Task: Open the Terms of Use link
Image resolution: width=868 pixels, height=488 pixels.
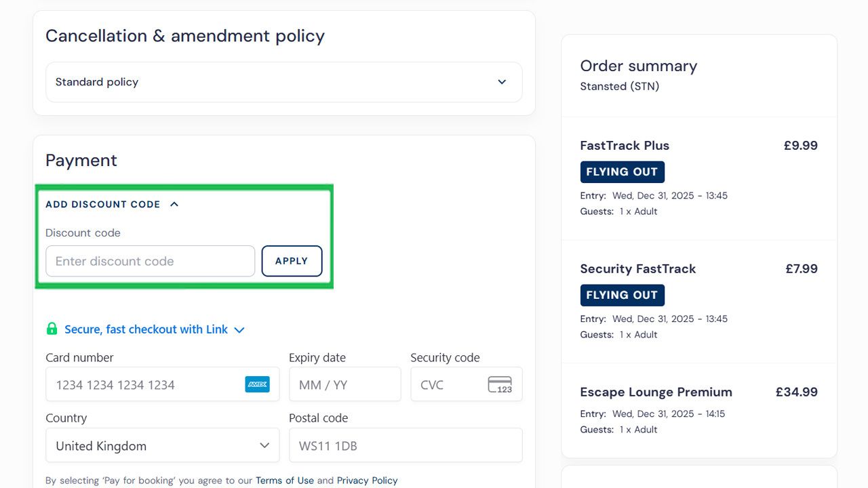Action: [285, 481]
